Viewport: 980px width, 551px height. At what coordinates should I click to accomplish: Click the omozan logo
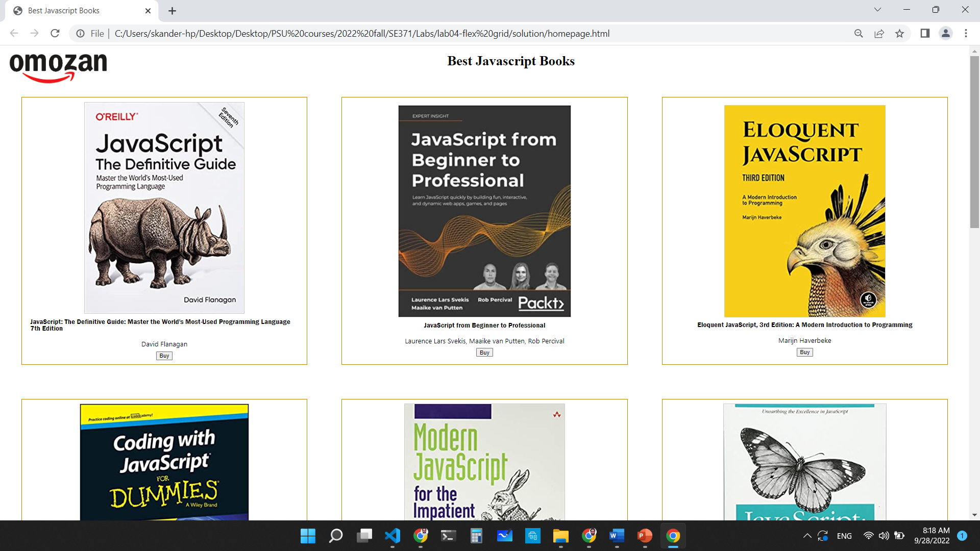click(58, 67)
